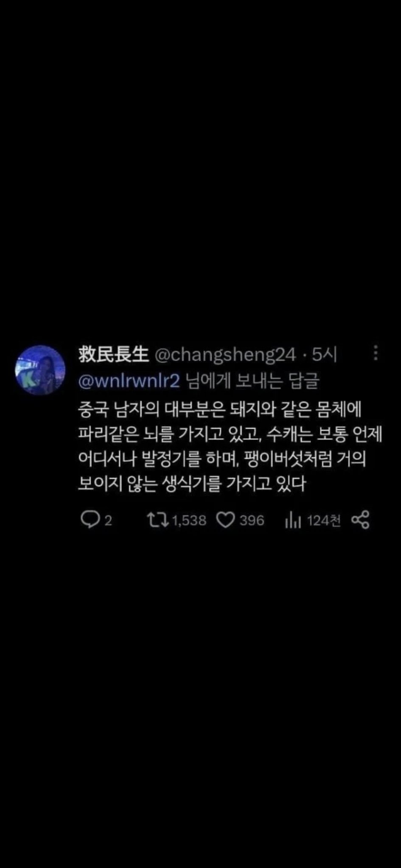The height and width of the screenshot is (868, 401).
Task: Click the 님에게 보내는 답글 label
Action: [x=252, y=381]
